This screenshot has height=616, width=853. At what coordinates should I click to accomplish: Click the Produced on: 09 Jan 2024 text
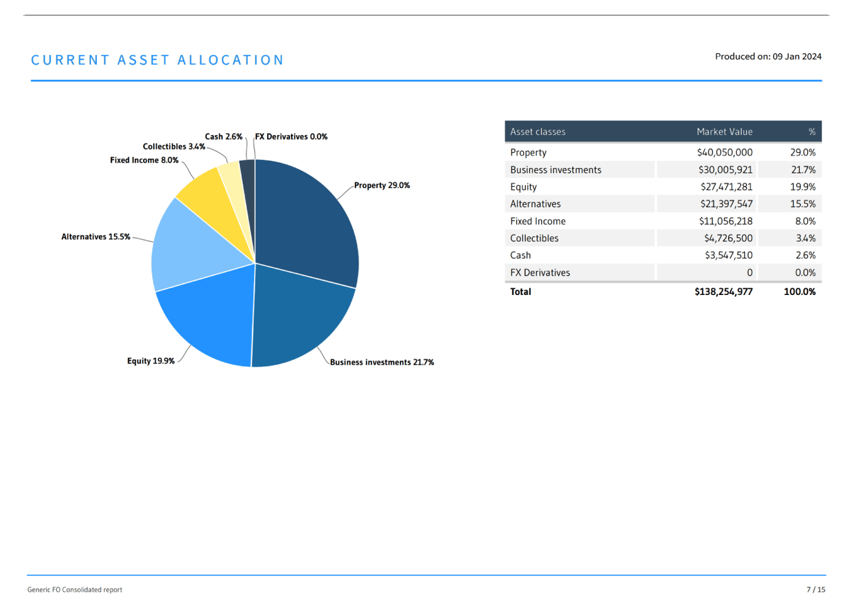[x=768, y=56]
